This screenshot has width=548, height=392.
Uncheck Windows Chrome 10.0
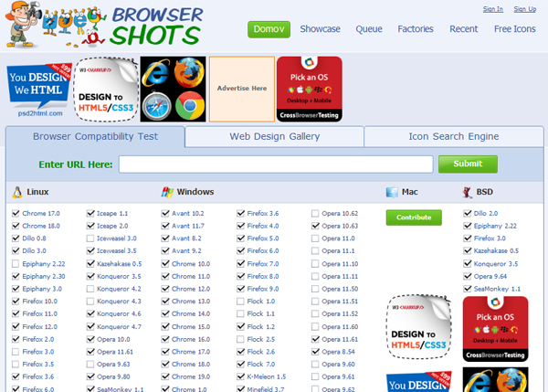pos(165,264)
